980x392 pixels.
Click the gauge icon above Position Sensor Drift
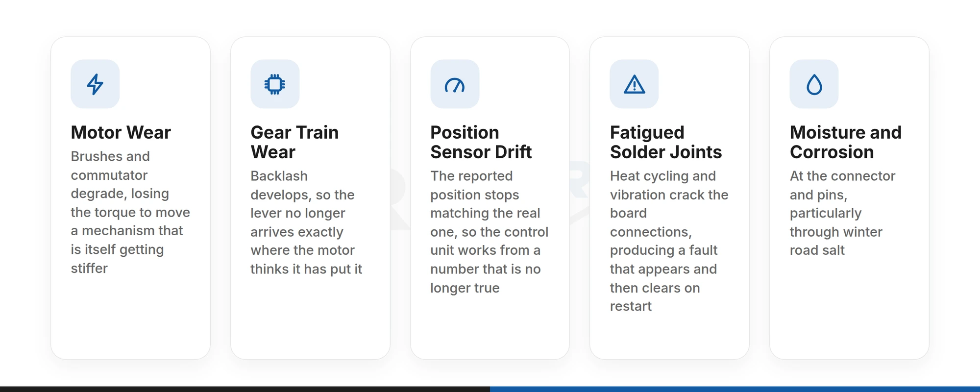(x=455, y=85)
